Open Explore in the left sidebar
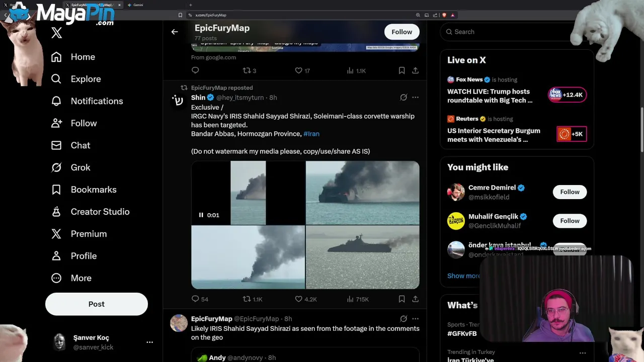This screenshot has height=362, width=644. pos(76,79)
